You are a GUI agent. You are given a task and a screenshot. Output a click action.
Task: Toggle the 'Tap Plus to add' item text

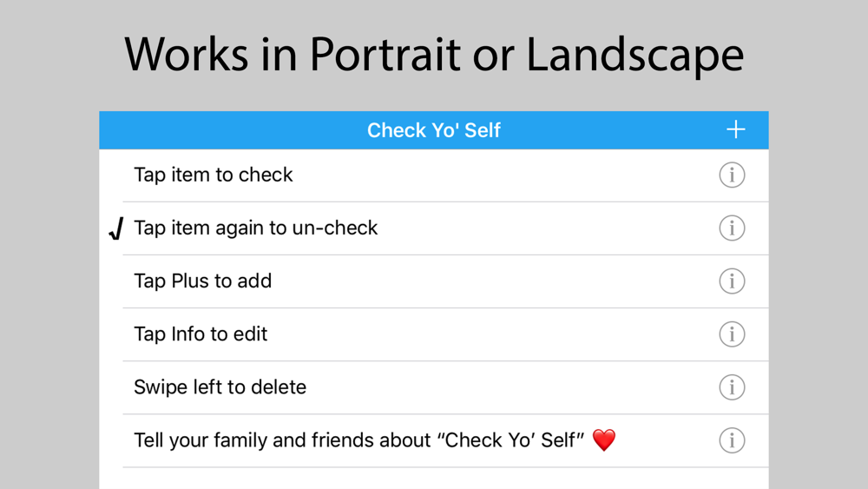(202, 281)
